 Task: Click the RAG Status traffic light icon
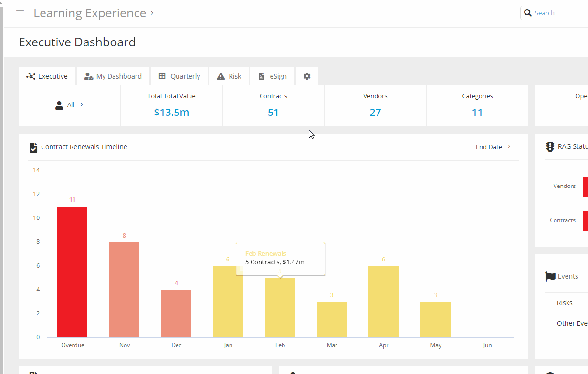click(550, 146)
